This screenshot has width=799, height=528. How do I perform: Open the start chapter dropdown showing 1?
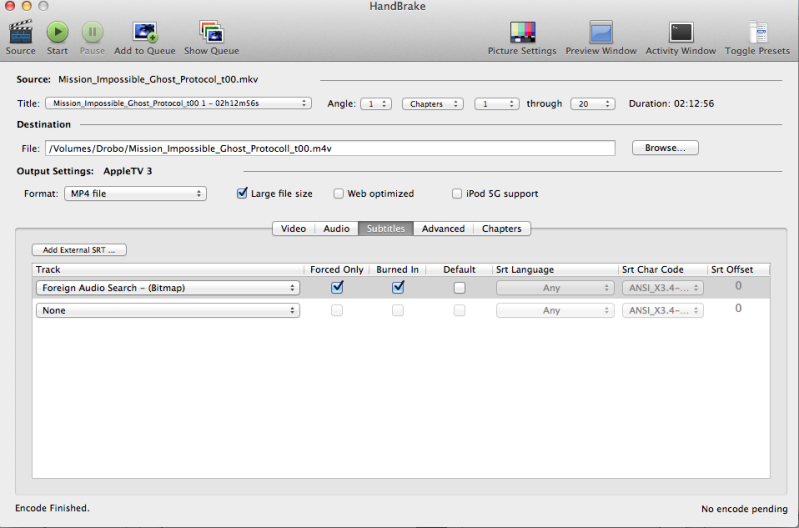(x=497, y=104)
